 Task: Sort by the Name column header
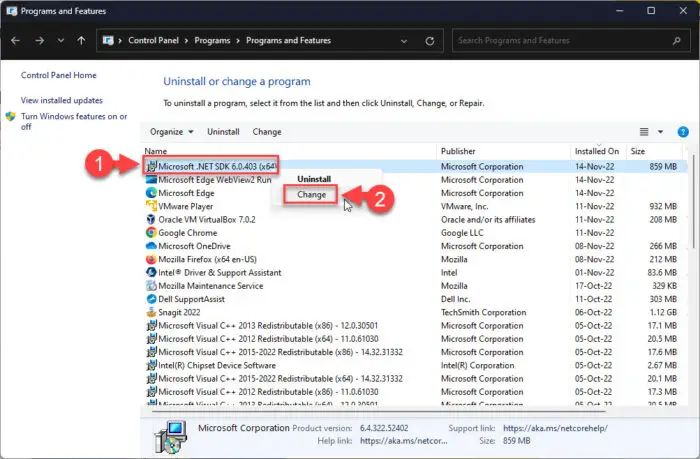click(x=156, y=151)
